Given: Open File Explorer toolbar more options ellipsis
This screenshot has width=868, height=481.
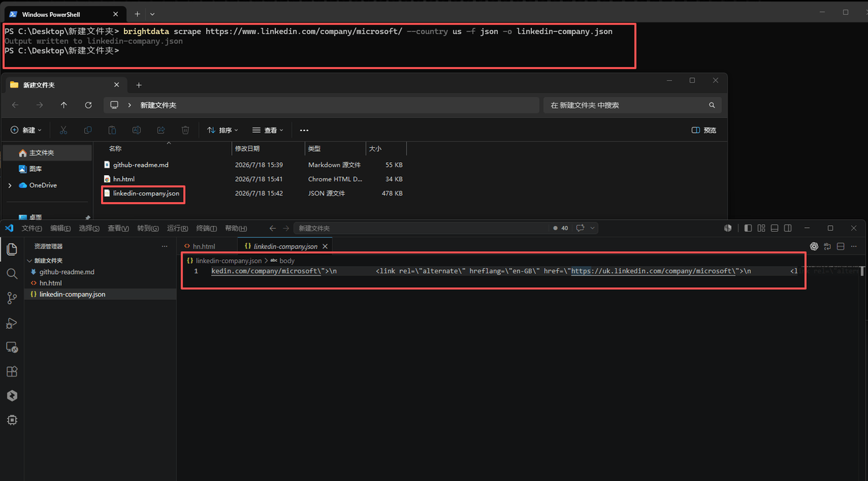Looking at the screenshot, I should point(304,130).
